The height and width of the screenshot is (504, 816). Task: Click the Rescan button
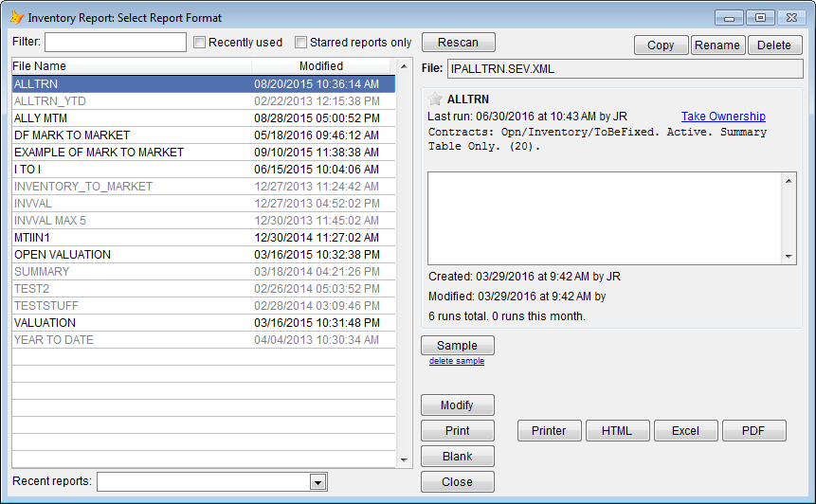click(x=458, y=42)
